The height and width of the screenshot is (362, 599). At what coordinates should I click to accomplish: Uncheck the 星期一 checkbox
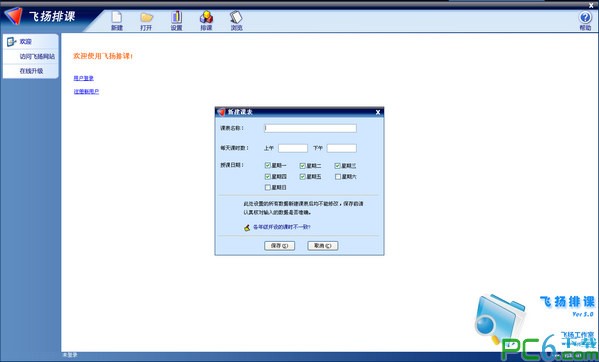267,166
